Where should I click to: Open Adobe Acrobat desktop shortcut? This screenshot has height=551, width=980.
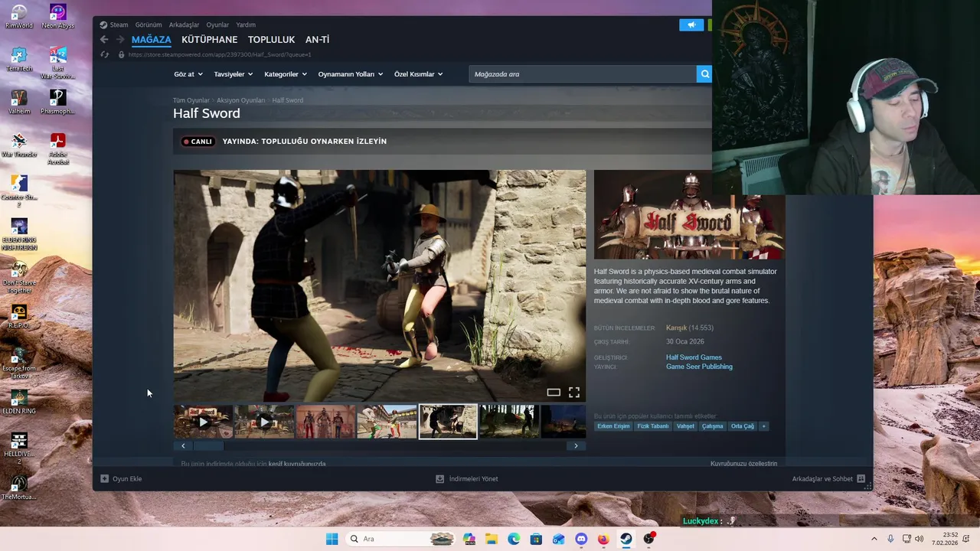58,149
